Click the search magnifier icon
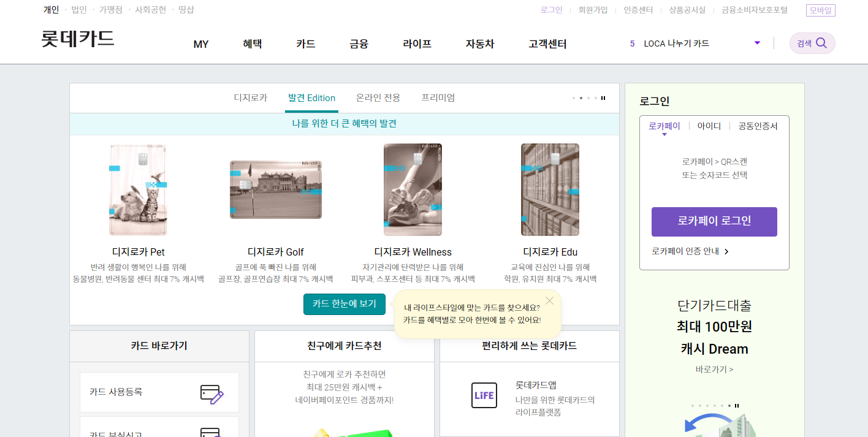Image resolution: width=868 pixels, height=437 pixels. point(822,43)
